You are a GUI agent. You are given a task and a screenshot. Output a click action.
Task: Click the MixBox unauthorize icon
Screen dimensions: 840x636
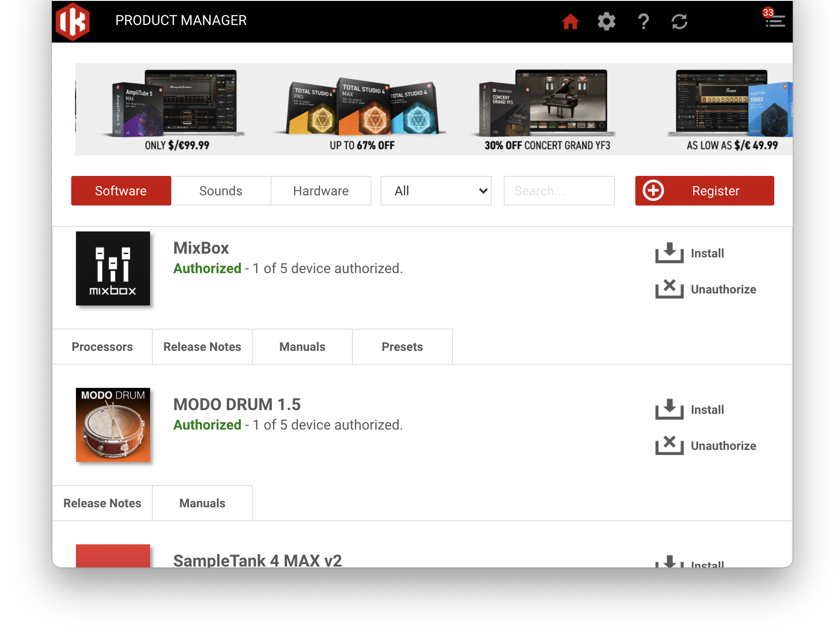[x=669, y=289]
